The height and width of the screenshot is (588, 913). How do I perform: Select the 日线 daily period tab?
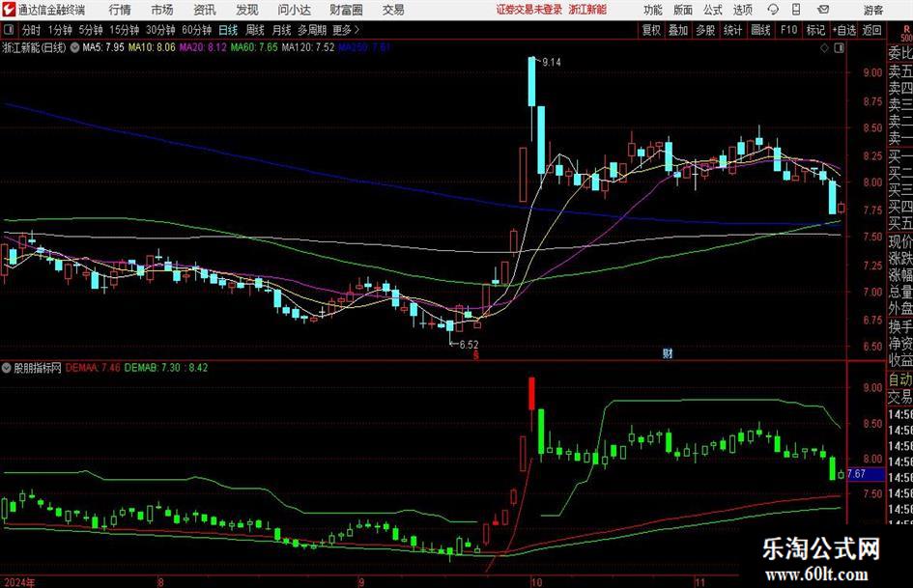228,30
